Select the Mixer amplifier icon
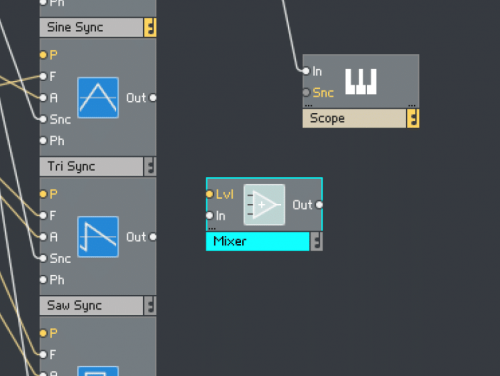Screen dimensions: 500x376 (x=264, y=205)
